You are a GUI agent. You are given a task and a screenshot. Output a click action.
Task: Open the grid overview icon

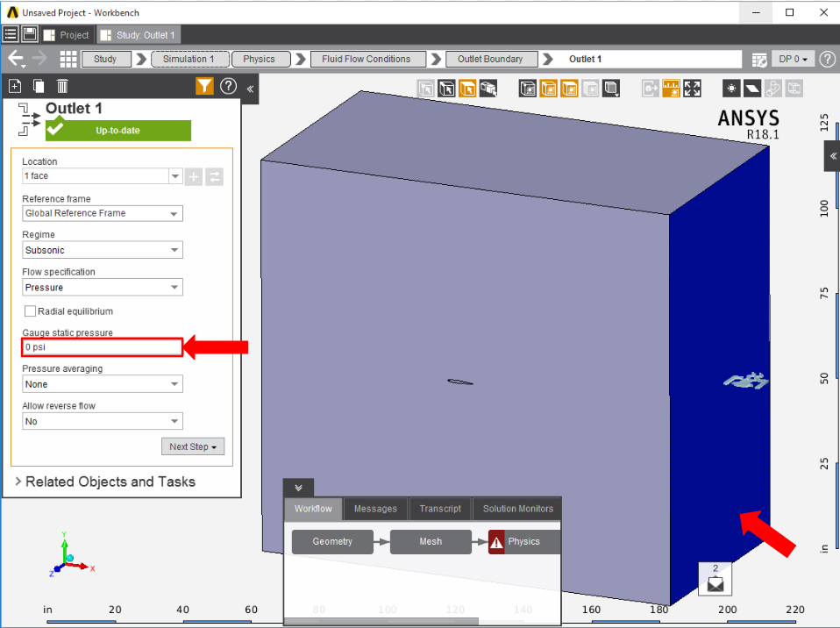click(x=68, y=59)
